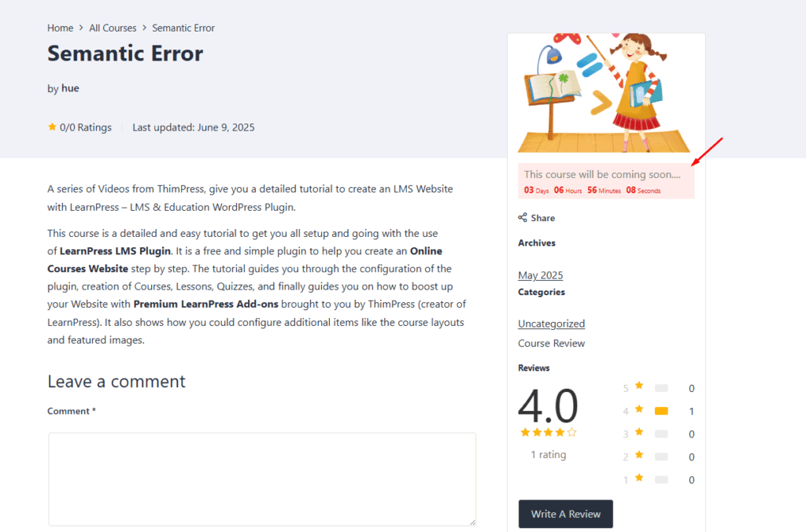The image size is (806, 532).
Task: Click the author name hue
Action: point(70,88)
